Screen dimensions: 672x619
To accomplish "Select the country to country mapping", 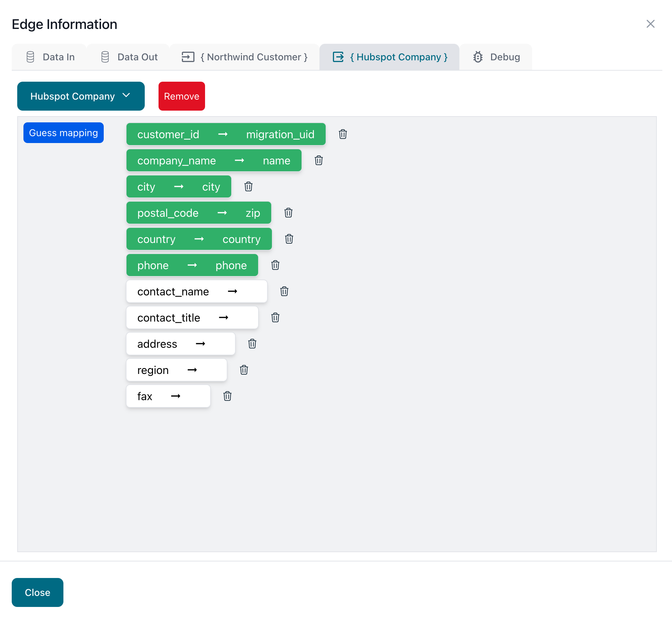I will coord(199,239).
